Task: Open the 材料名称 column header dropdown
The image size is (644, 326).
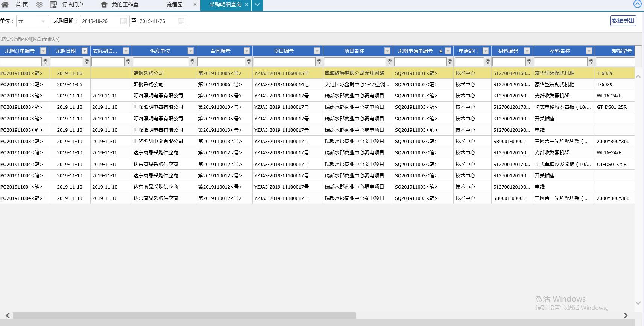Action: (589, 51)
